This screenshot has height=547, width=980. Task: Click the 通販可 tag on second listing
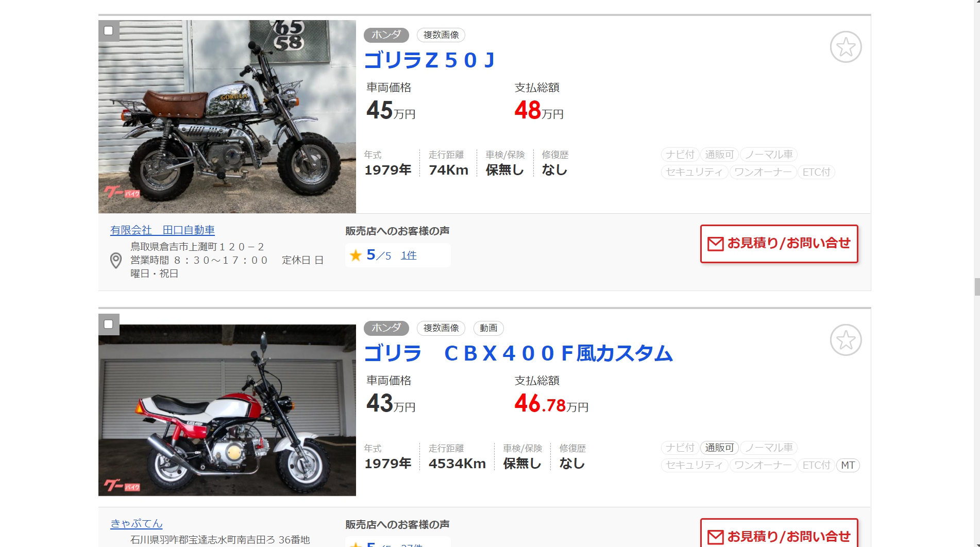(719, 448)
